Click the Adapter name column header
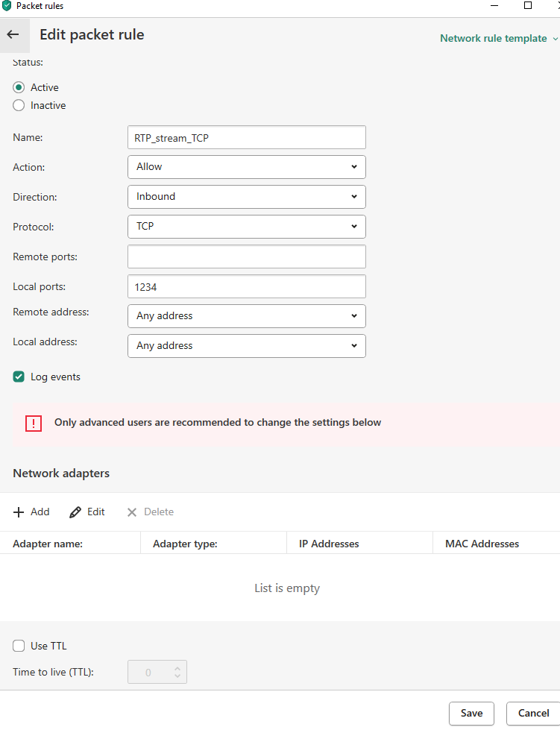Screen dimensions: 560x730 [x=48, y=544]
